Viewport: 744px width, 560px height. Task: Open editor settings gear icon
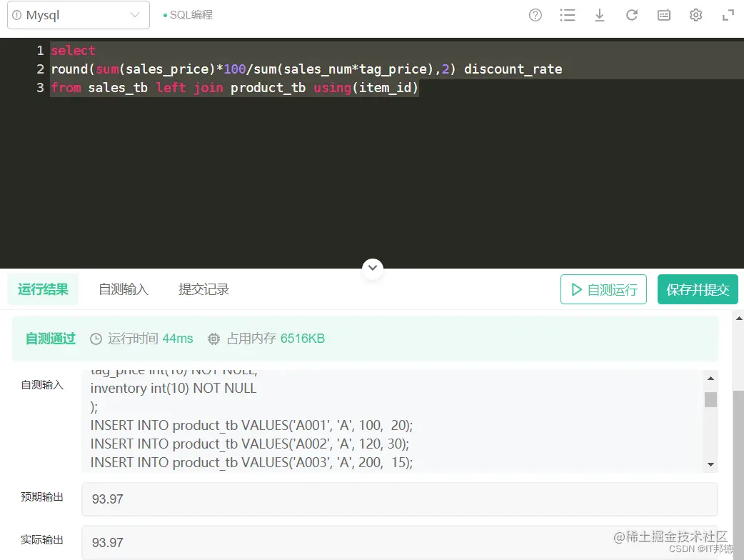[695, 15]
